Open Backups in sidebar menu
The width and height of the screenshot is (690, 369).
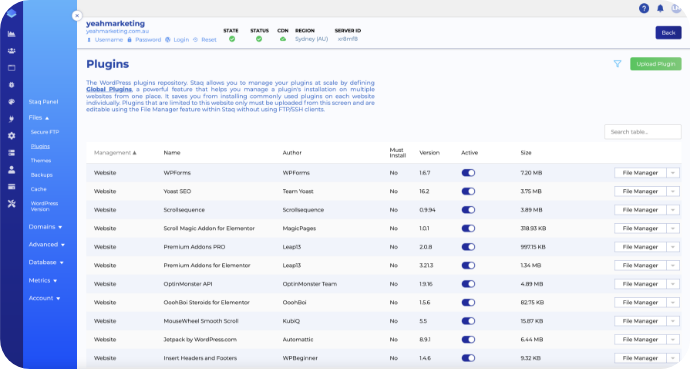pos(41,175)
